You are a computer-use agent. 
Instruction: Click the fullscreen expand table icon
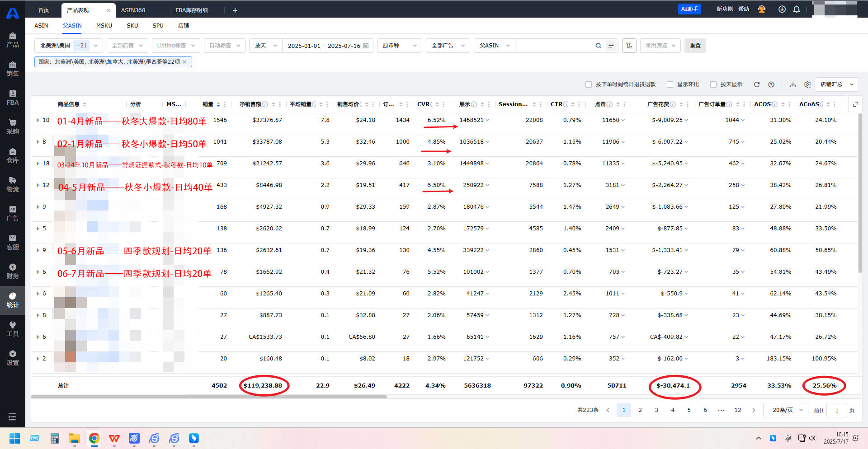tap(855, 104)
